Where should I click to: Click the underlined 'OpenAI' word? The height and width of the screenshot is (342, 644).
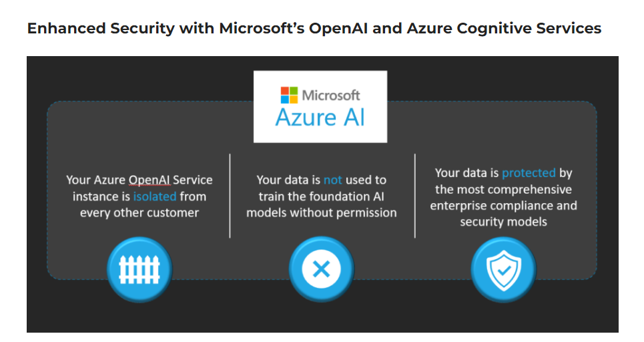click(149, 180)
